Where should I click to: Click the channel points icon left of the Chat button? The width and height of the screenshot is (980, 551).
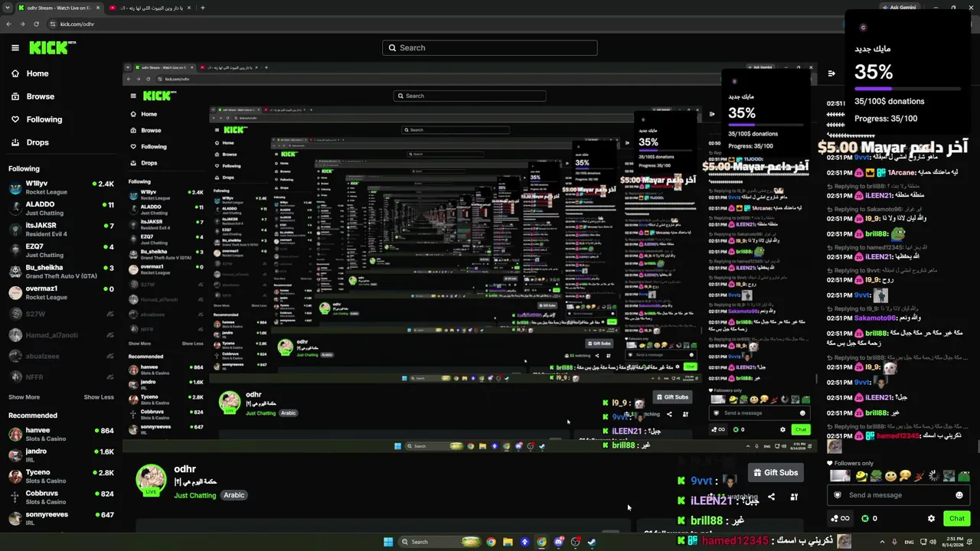point(840,518)
